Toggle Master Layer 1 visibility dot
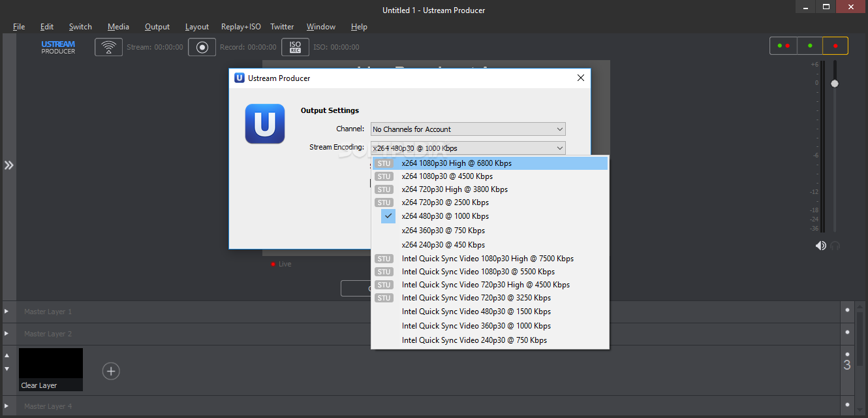The width and height of the screenshot is (868, 418). [847, 310]
